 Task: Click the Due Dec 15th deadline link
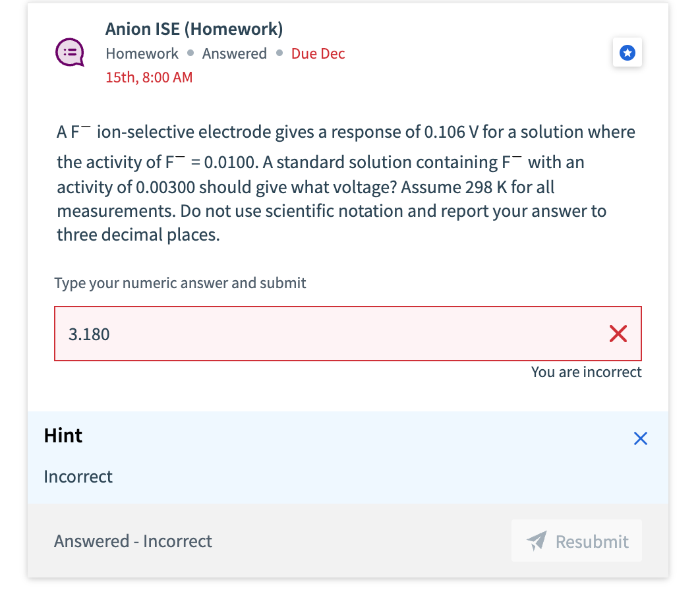pos(318,53)
